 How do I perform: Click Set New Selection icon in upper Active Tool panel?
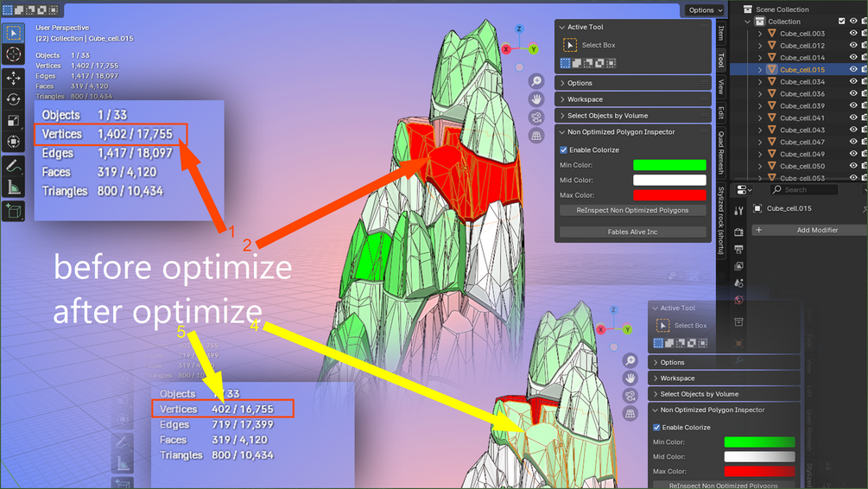click(565, 63)
